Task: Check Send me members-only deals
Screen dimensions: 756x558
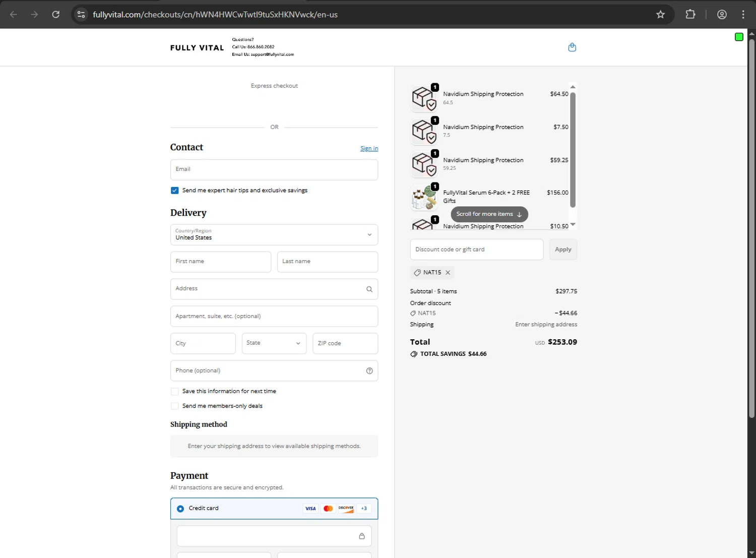Action: click(174, 406)
